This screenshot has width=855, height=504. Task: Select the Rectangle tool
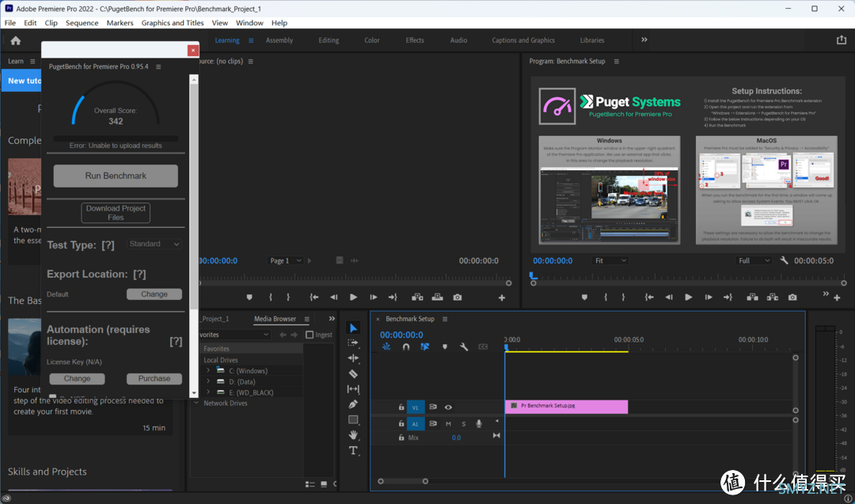[353, 419]
